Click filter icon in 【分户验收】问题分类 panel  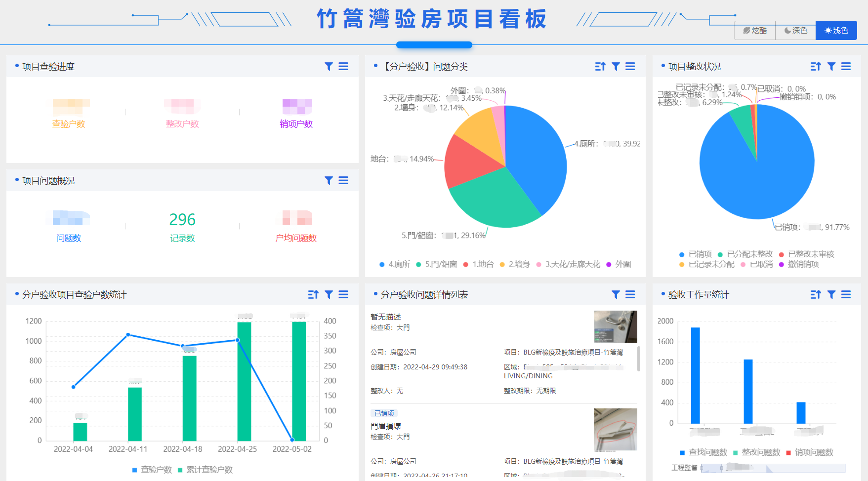[616, 67]
